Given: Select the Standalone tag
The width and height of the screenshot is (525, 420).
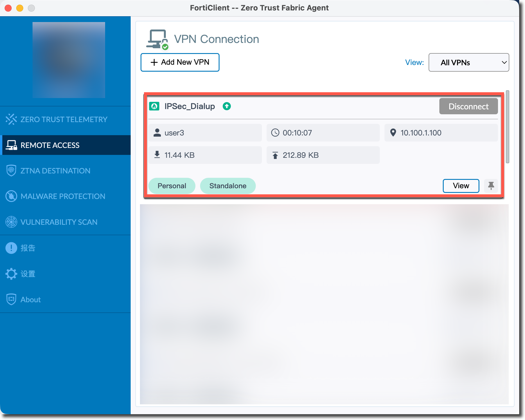Looking at the screenshot, I should point(228,186).
